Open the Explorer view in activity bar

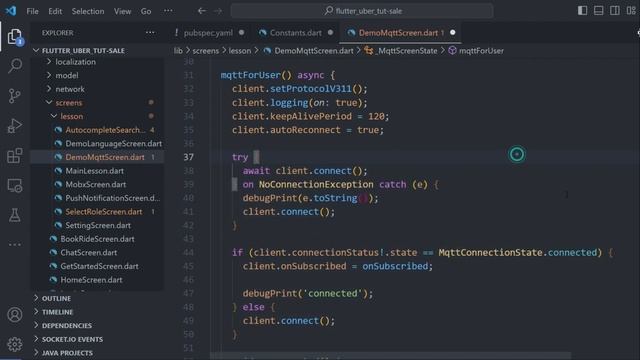(15, 37)
